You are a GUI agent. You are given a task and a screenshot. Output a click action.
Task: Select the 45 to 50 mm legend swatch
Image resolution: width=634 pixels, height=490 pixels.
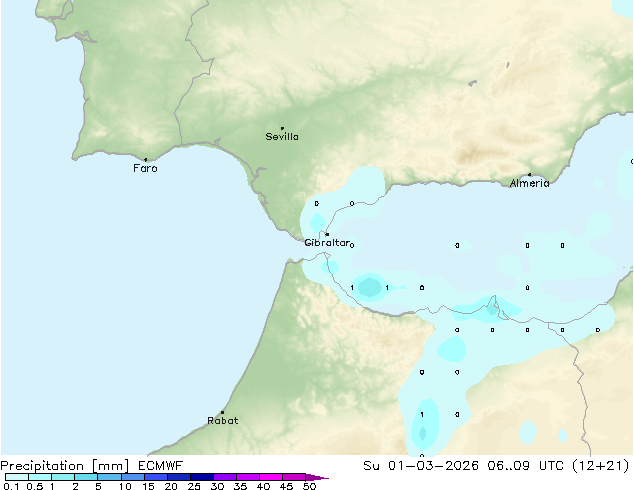294,477
